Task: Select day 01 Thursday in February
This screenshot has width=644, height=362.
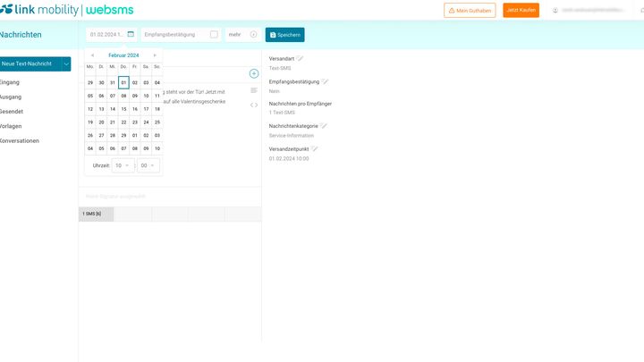Action: [123, 82]
